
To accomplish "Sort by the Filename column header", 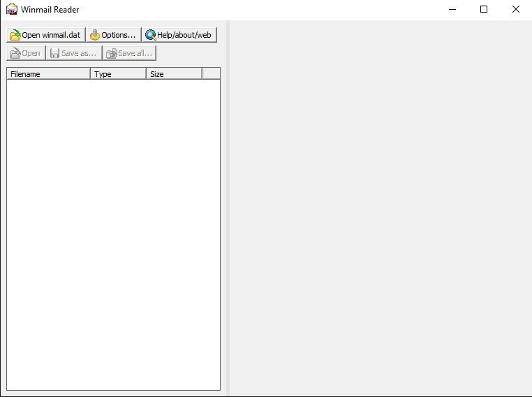I will click(48, 73).
